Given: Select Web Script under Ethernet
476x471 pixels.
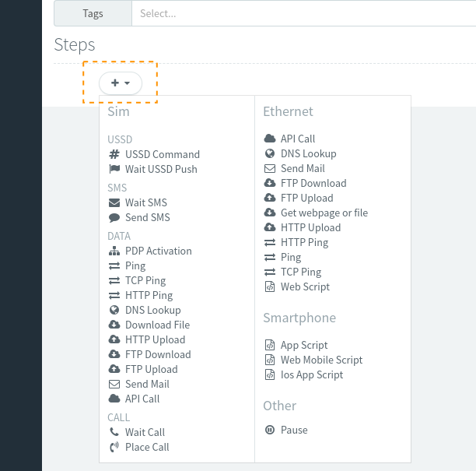Looking at the screenshot, I should click(x=305, y=286).
